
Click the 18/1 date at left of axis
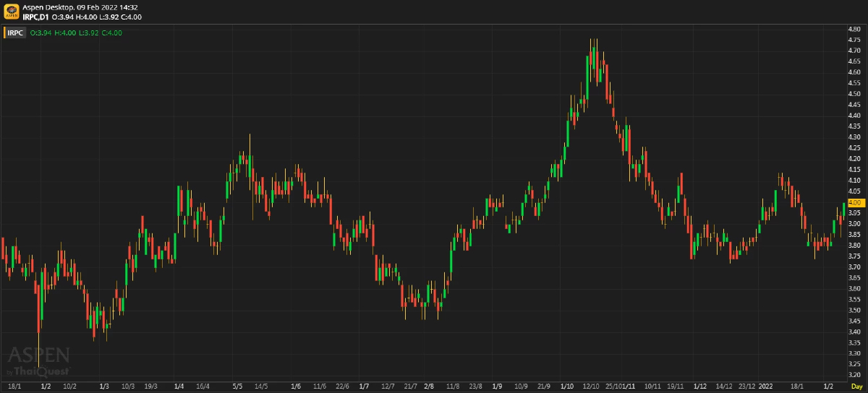click(14, 386)
